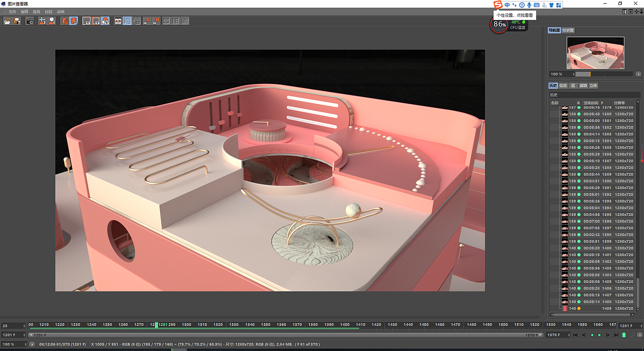Go to first frame
The image size is (644, 351).
tap(576, 335)
